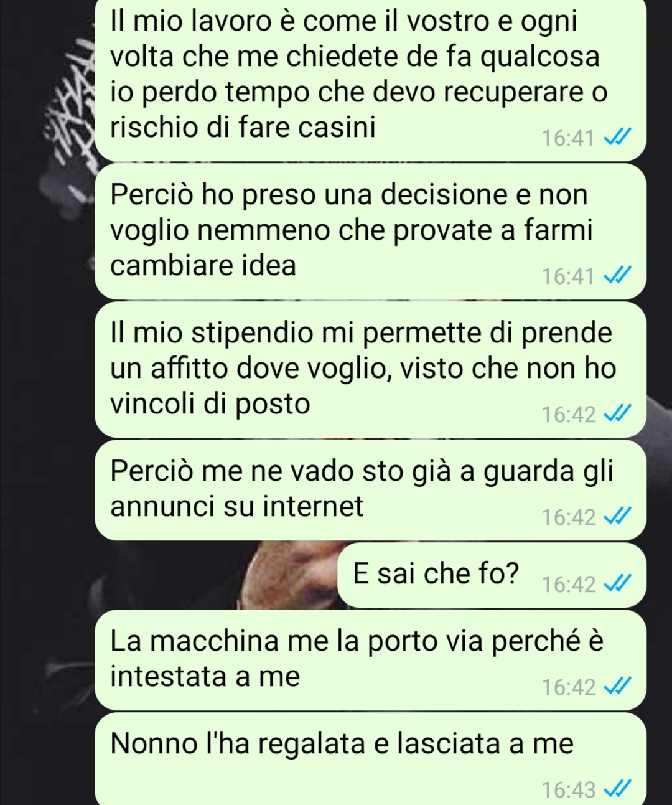Tap the 'Nonno l'ha regalata e lasciata a me' bubble
The image size is (672, 805).
coord(371,760)
